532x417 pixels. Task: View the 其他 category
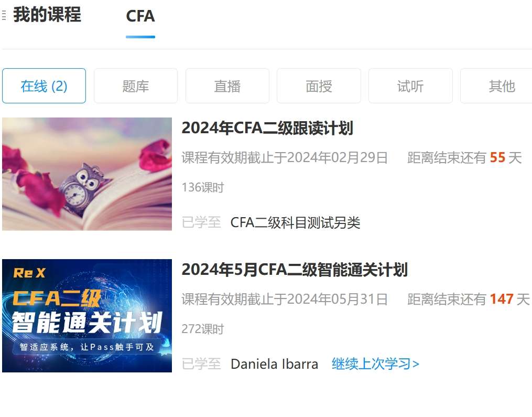click(496, 86)
